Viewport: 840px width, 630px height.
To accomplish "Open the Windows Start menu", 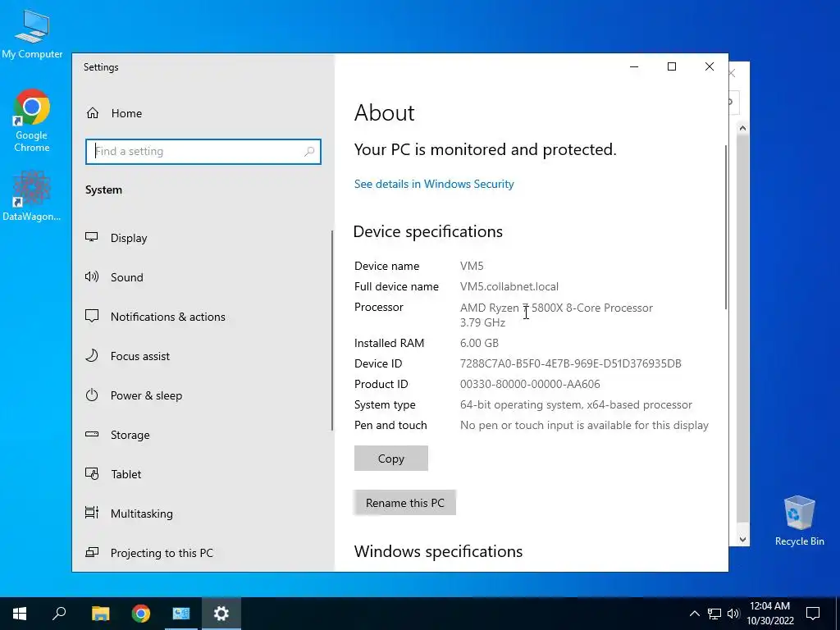I will point(20,614).
